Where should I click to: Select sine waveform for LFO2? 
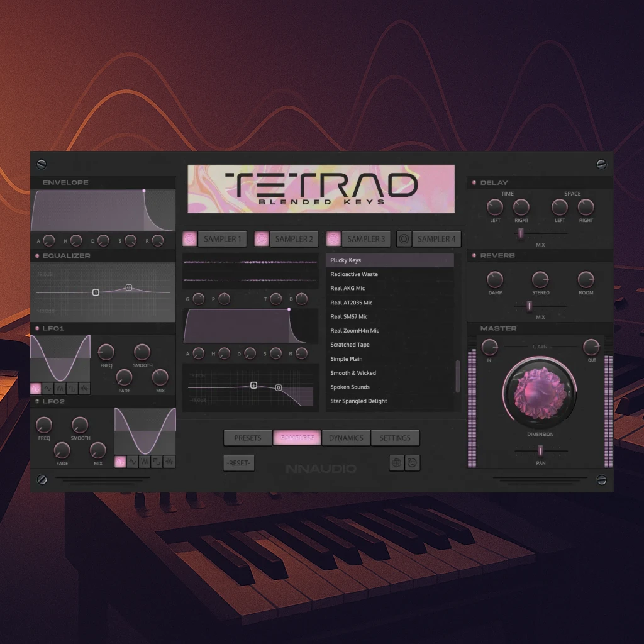[120, 462]
